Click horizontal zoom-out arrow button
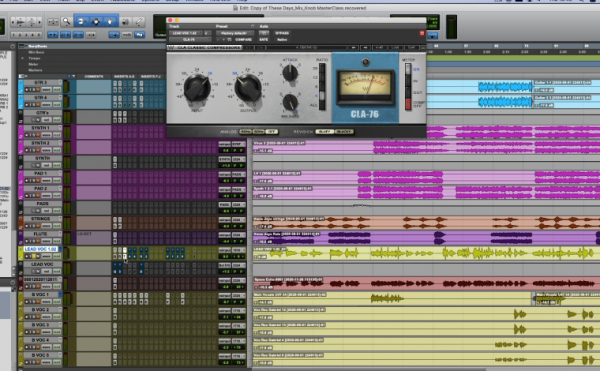Viewport: 600px width, 371px height. 14,22
